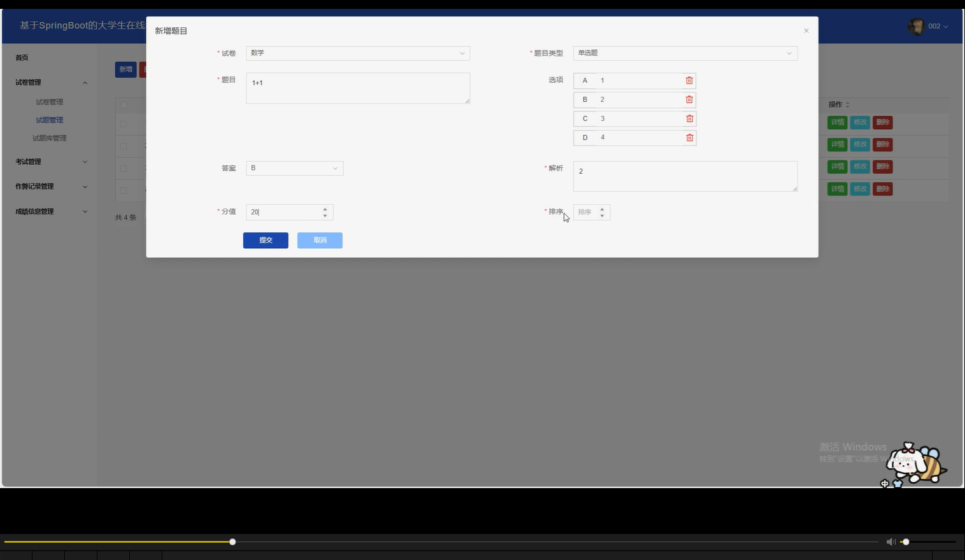Sort the 操作 column

(847, 105)
